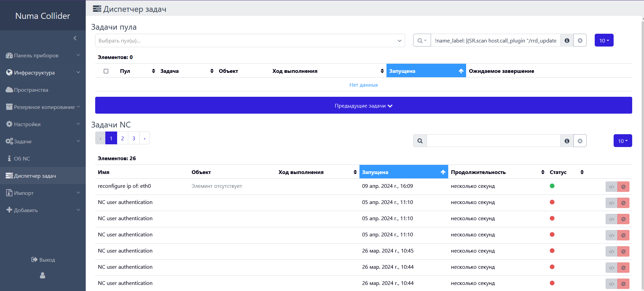Cancel the reconfigure ip of: eth0 task

point(623,186)
